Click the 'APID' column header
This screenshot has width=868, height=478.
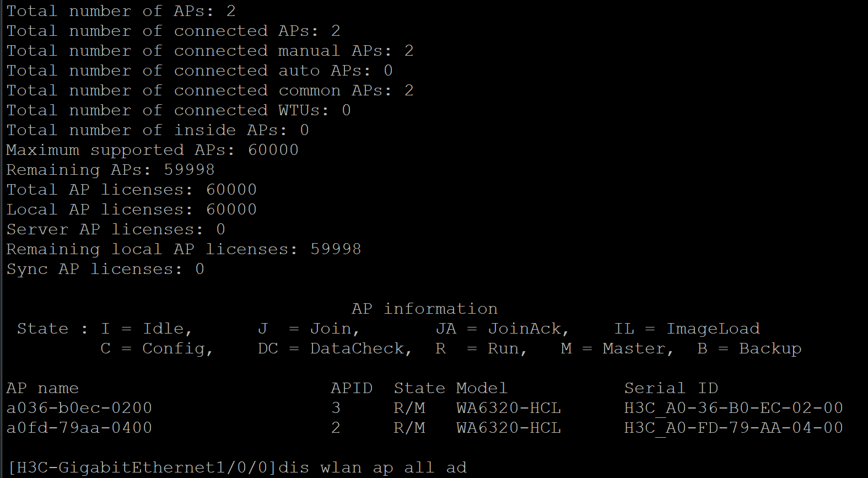pos(352,388)
